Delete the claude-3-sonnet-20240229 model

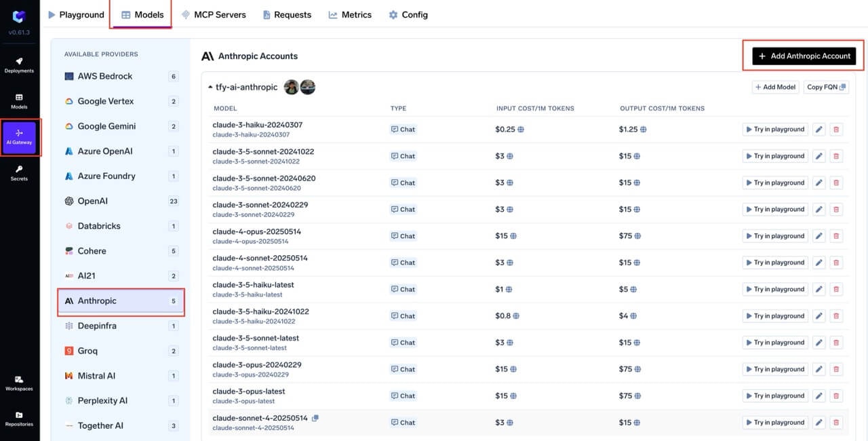point(836,209)
